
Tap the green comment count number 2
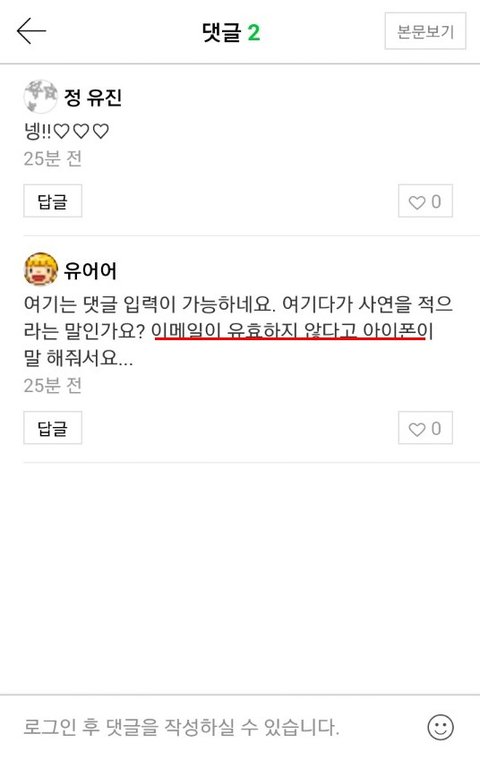tap(254, 32)
